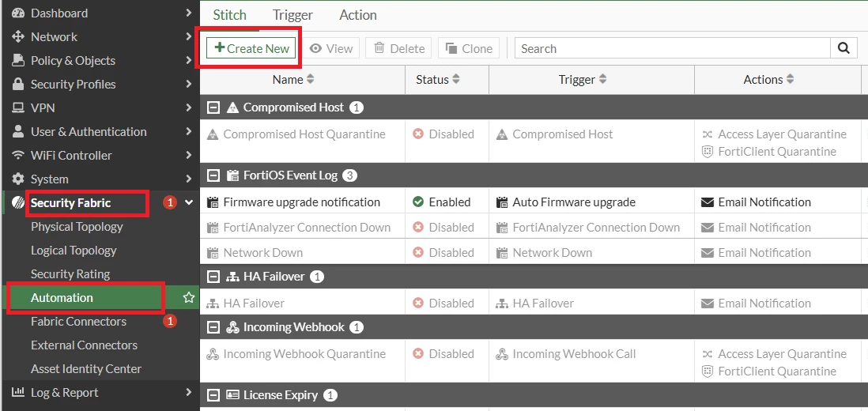868x411 pixels.
Task: Collapse the HA Failover group
Action: (213, 276)
